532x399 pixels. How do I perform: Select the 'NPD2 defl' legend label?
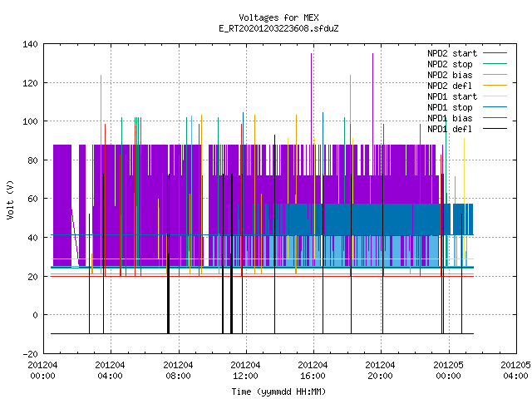click(450, 86)
